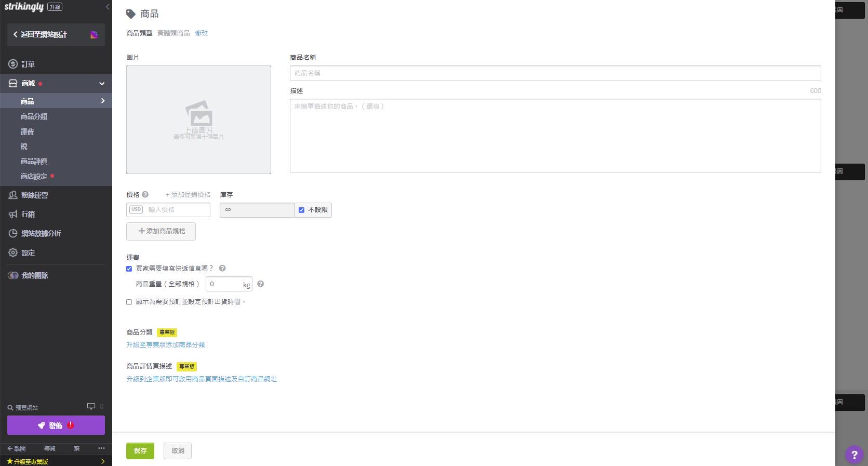Click the 商品名稱 product name field
Screen dimensions: 868x466
[x=555, y=73]
